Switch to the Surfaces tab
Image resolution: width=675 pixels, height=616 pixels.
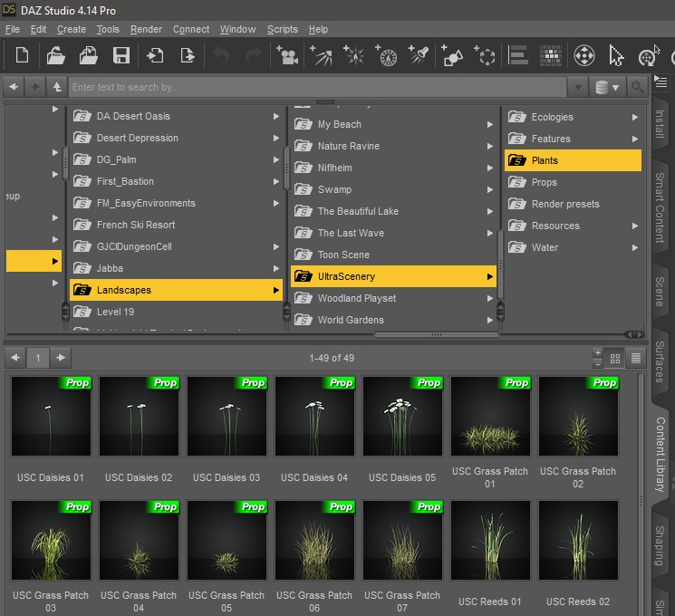coord(660,361)
